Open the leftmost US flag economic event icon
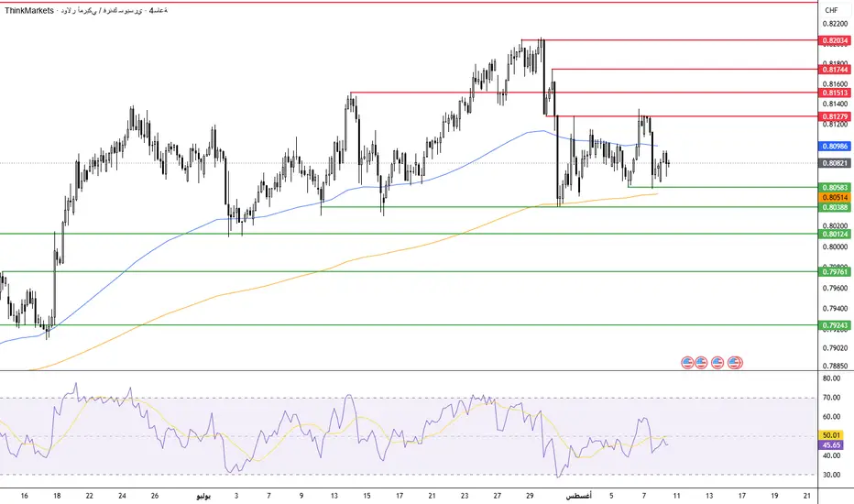The width and height of the screenshot is (854, 504). [x=687, y=362]
